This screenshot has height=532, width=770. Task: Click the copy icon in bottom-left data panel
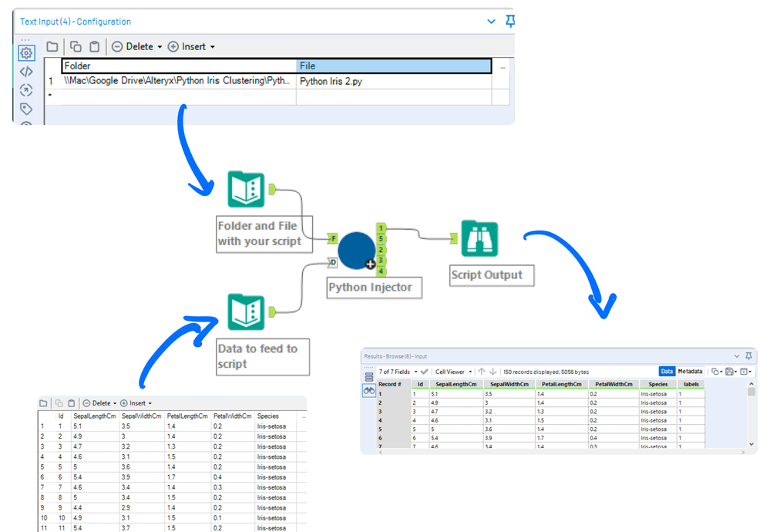[x=59, y=403]
